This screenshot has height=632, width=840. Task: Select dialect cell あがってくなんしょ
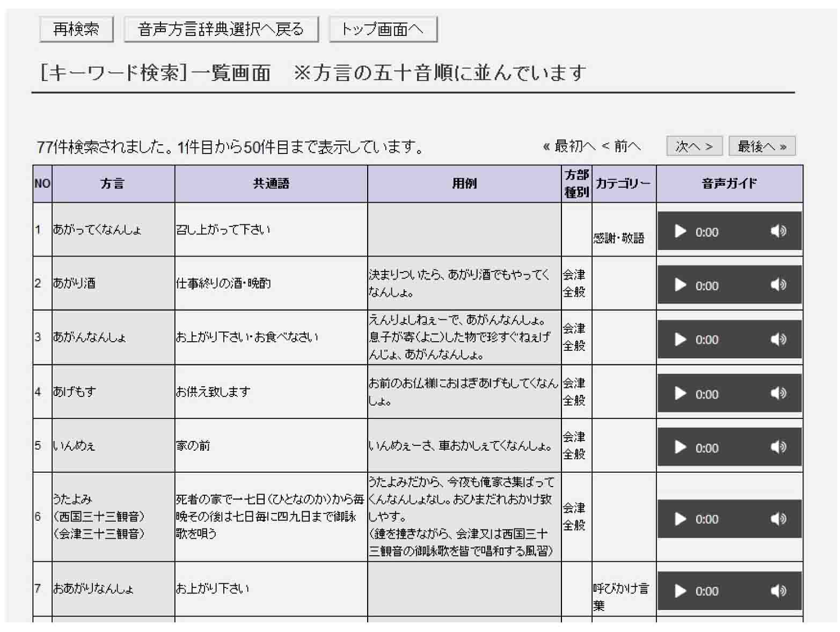point(113,230)
